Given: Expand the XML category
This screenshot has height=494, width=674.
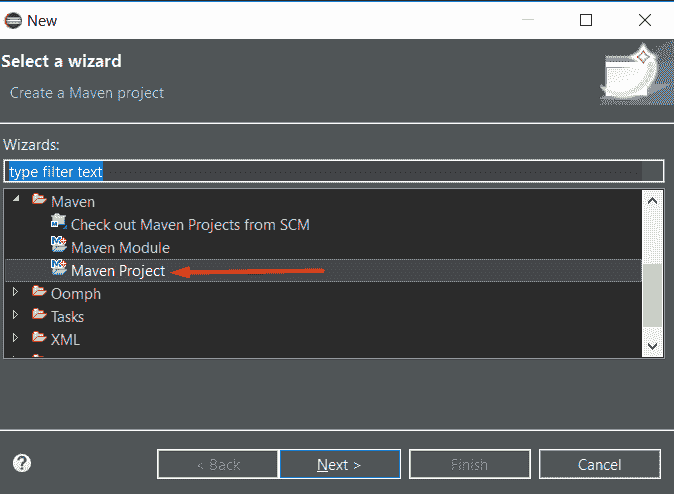Looking at the screenshot, I should point(15,338).
